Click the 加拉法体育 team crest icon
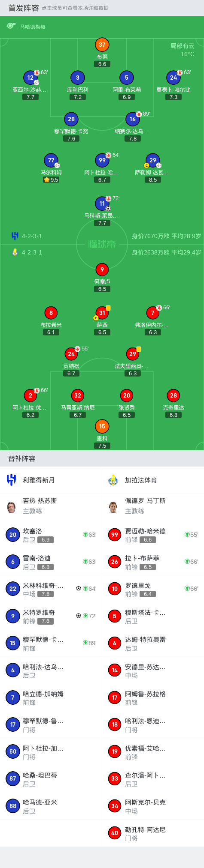The image size is (204, 868). click(113, 480)
